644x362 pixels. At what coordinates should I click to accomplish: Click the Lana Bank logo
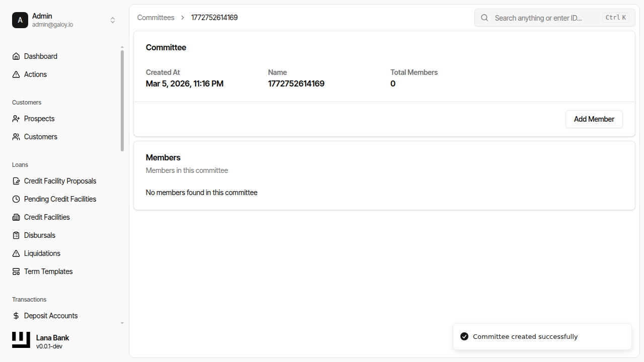[x=21, y=340]
